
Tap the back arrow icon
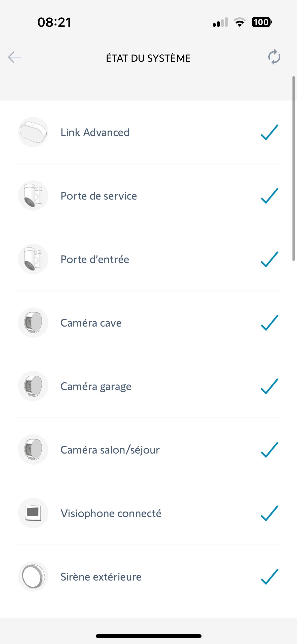point(15,57)
